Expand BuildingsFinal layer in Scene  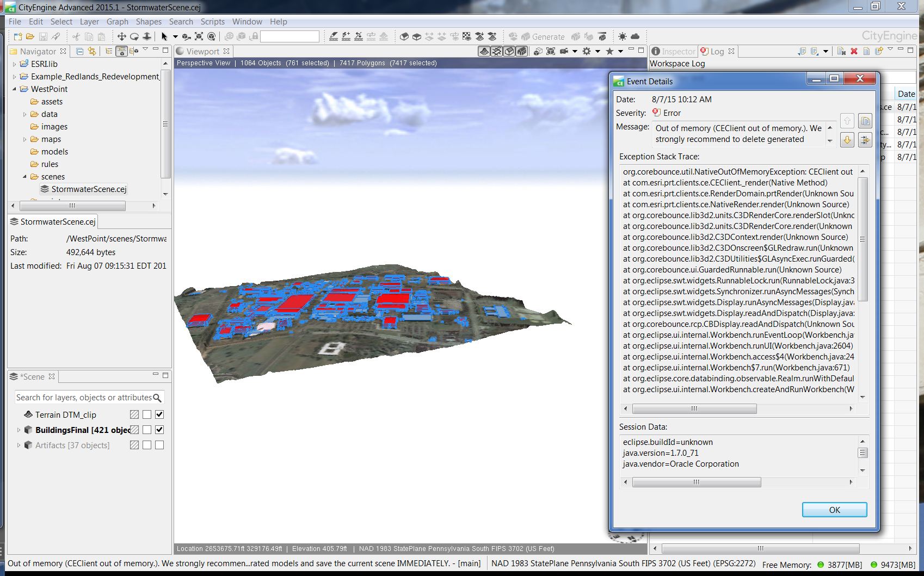[19, 430]
